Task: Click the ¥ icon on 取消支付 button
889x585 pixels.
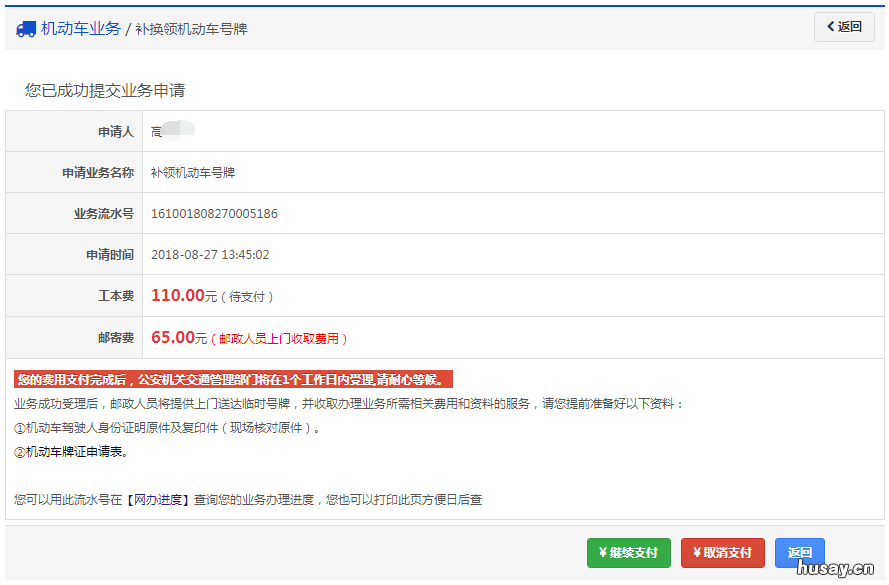Action: pos(698,552)
